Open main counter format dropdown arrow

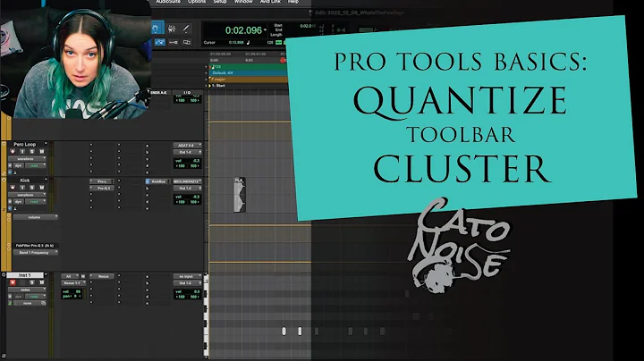265,30
